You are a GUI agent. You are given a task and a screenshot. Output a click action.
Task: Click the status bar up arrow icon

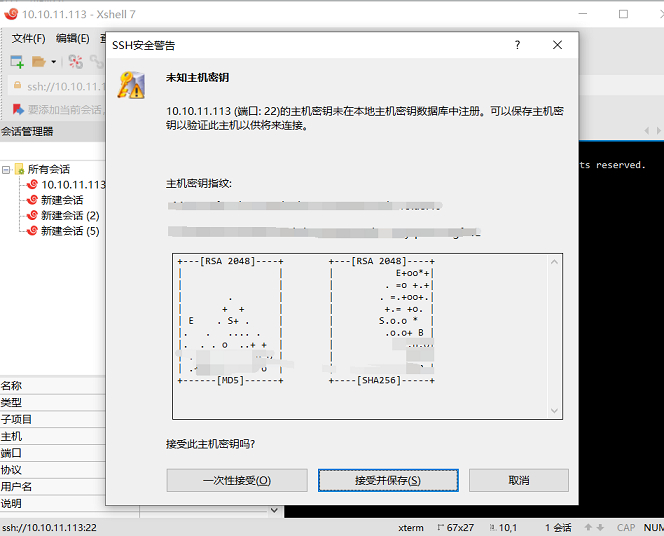588,528
